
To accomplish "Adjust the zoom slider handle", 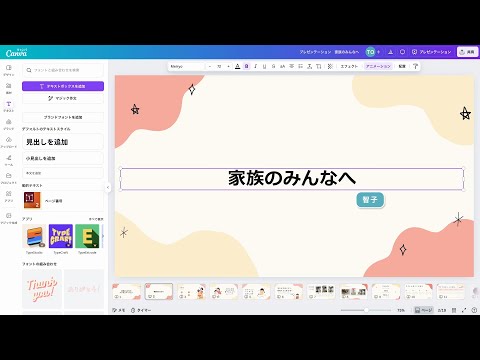I will 366,310.
